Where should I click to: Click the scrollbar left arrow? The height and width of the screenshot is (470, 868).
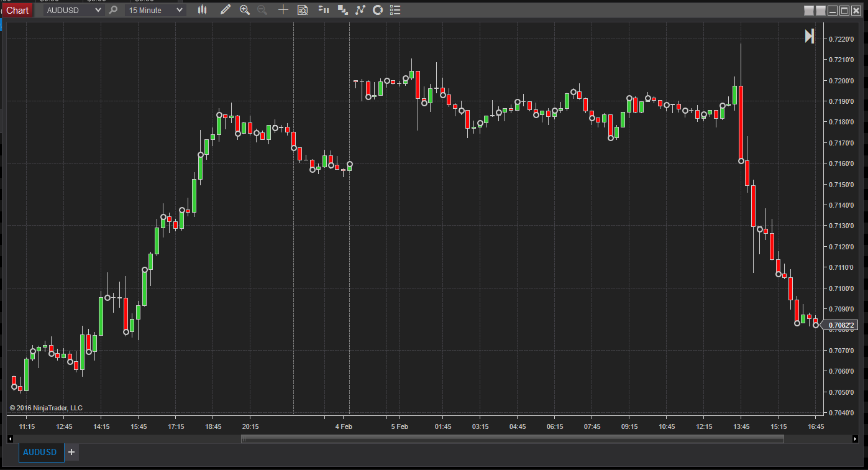click(10, 439)
